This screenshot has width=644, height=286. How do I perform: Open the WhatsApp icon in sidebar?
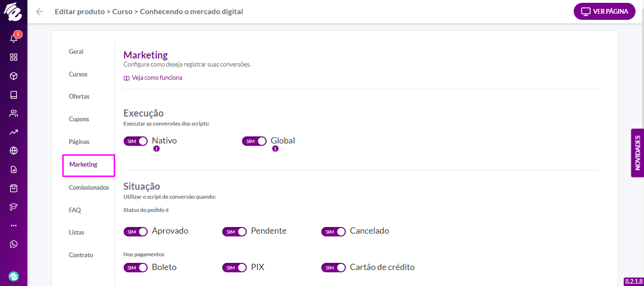[14, 244]
